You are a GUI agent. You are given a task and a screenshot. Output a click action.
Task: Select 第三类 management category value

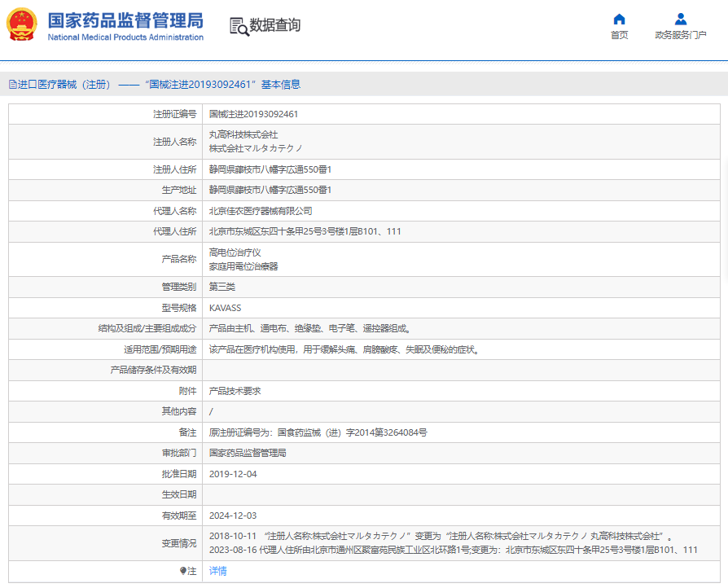pyautogui.click(x=222, y=287)
